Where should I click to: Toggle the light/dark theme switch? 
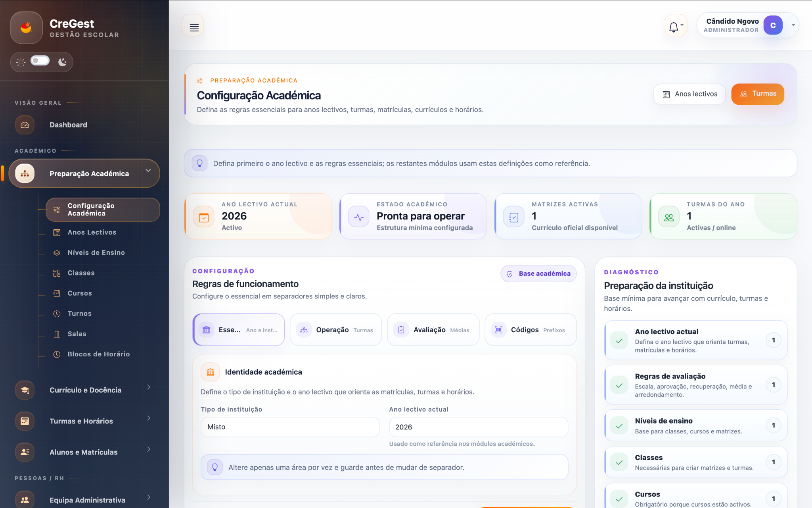point(40,61)
